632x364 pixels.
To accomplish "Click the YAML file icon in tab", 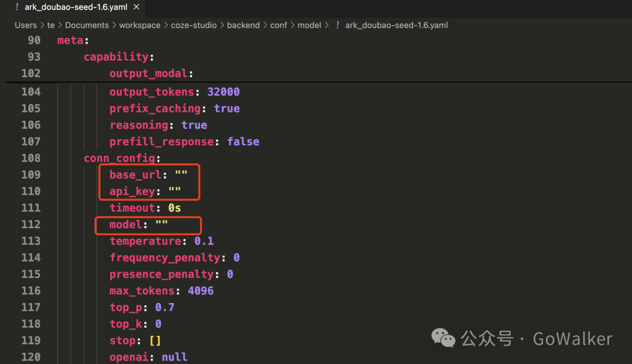I will (x=16, y=7).
